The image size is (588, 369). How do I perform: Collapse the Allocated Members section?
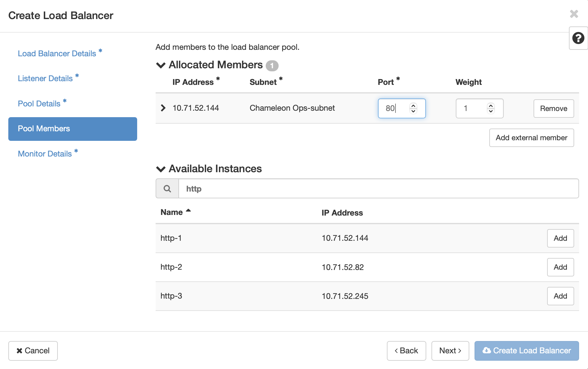[161, 65]
